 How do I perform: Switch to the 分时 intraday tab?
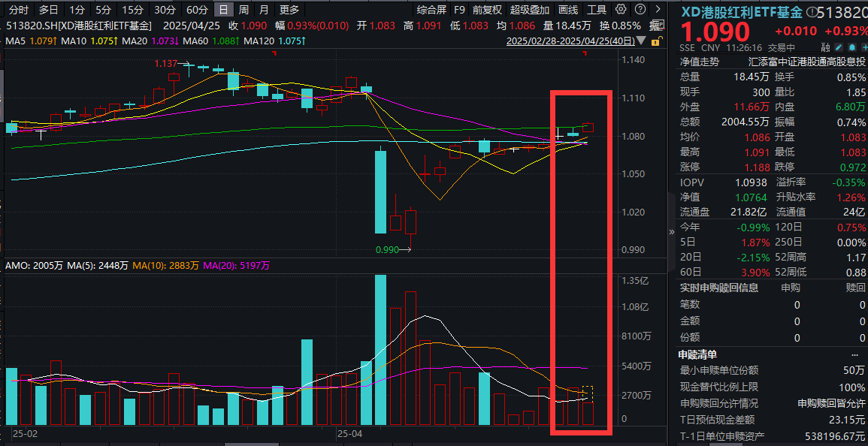pos(18,10)
